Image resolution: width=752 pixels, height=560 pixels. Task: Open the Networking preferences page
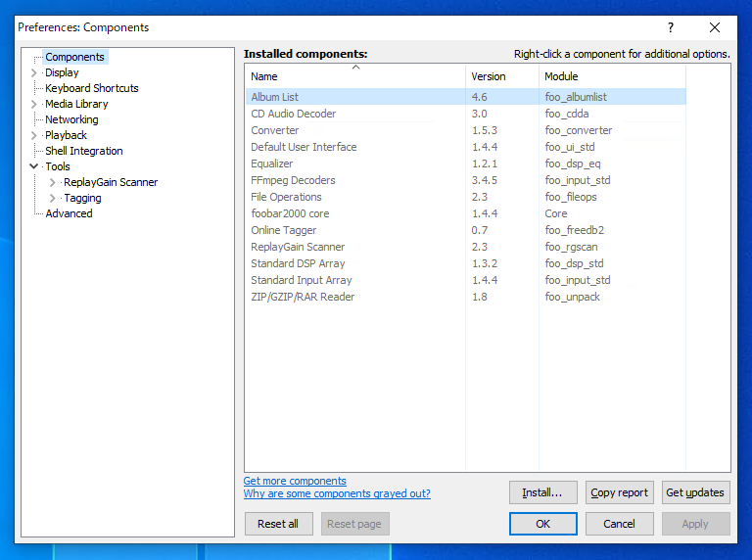[71, 119]
